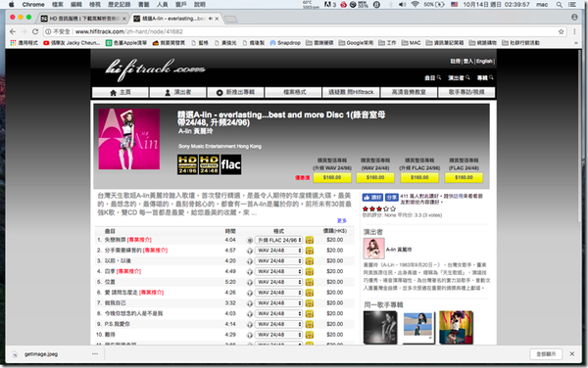Play preview for the 4:26 track
The image size is (588, 368).
pos(249,293)
